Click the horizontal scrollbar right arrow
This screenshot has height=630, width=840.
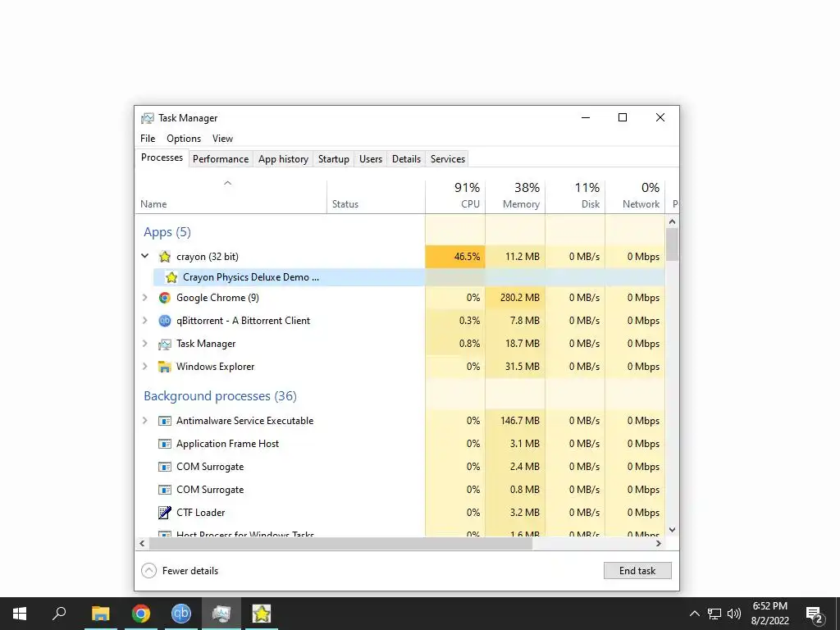[x=659, y=543]
